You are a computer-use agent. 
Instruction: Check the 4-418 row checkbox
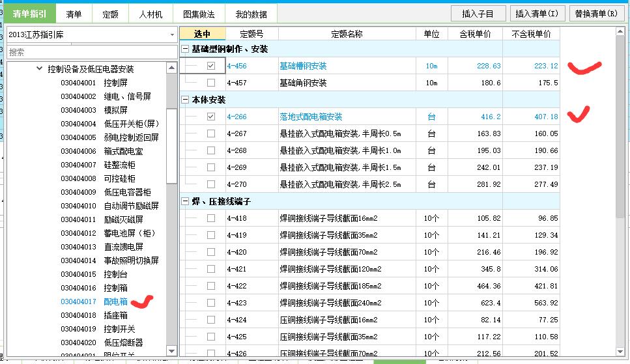point(211,218)
